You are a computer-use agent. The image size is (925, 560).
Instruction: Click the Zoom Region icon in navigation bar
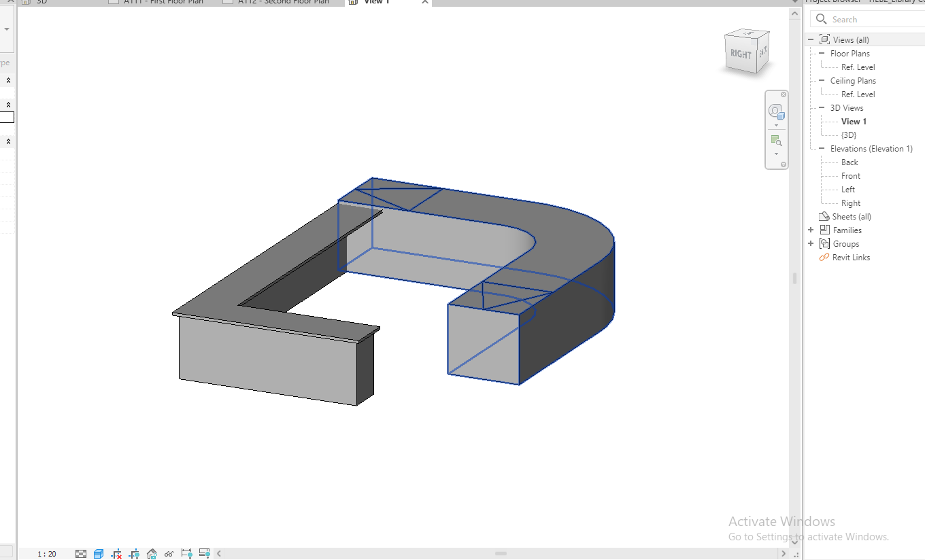[776, 141]
